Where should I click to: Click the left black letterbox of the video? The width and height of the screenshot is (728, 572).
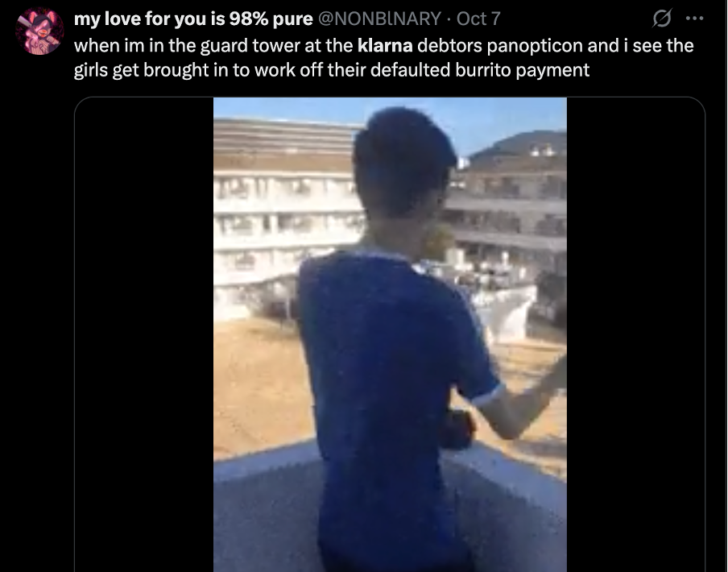pyautogui.click(x=144, y=334)
